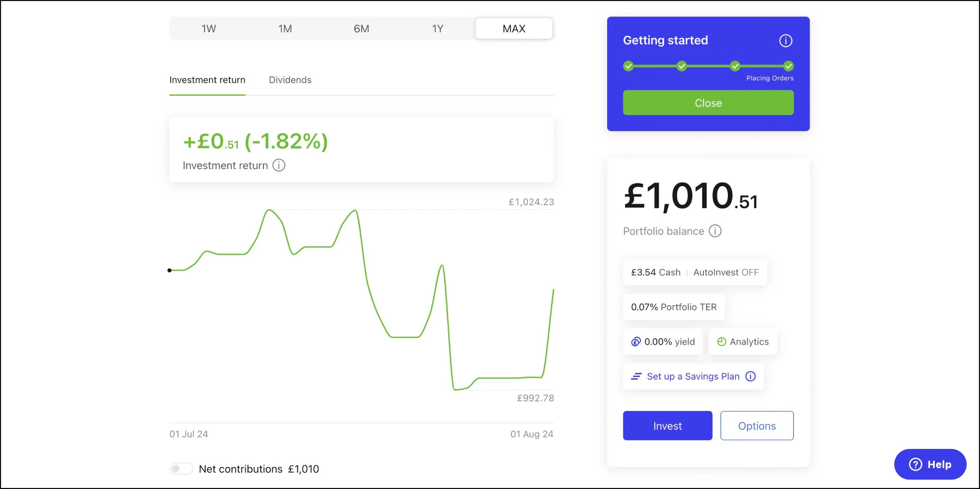Image resolution: width=980 pixels, height=489 pixels.
Task: Select the 1W time range
Action: click(x=209, y=29)
